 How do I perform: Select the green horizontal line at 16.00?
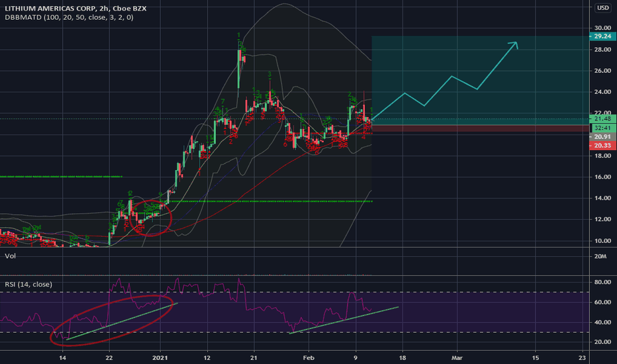[61, 177]
